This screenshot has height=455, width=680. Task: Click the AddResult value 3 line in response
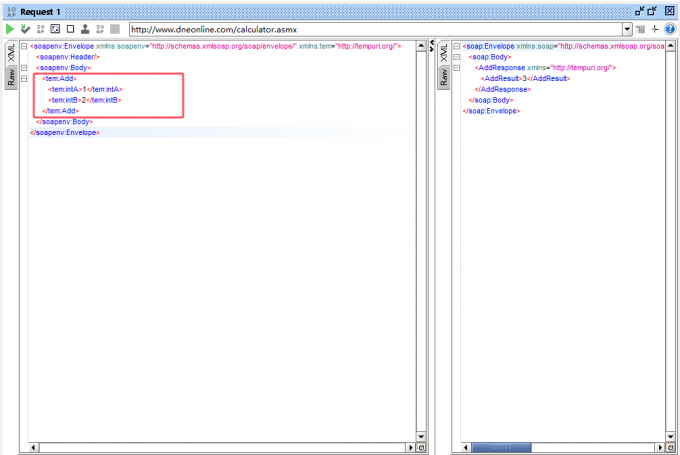point(525,79)
